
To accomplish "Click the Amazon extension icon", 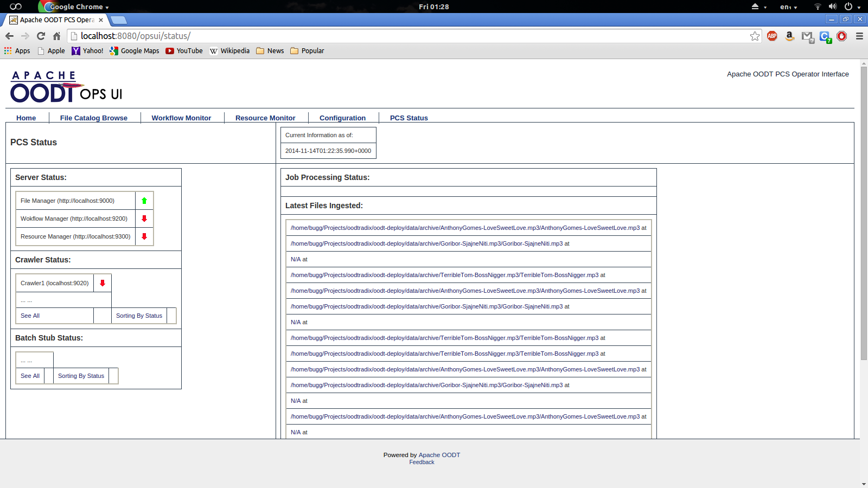I will coord(789,36).
